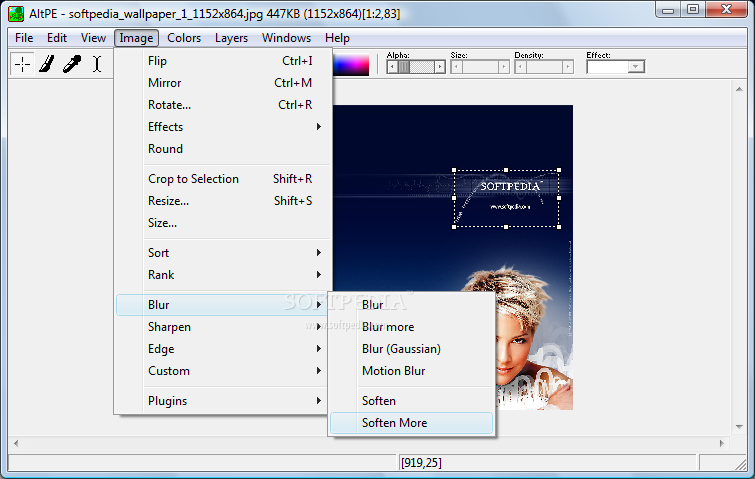Click top-right selection handle on image
Image resolution: width=755 pixels, height=479 pixels.
559,170
